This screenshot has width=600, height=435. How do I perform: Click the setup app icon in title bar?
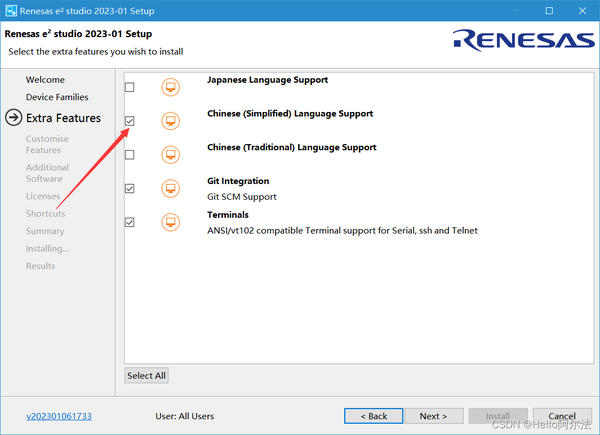pos(11,11)
